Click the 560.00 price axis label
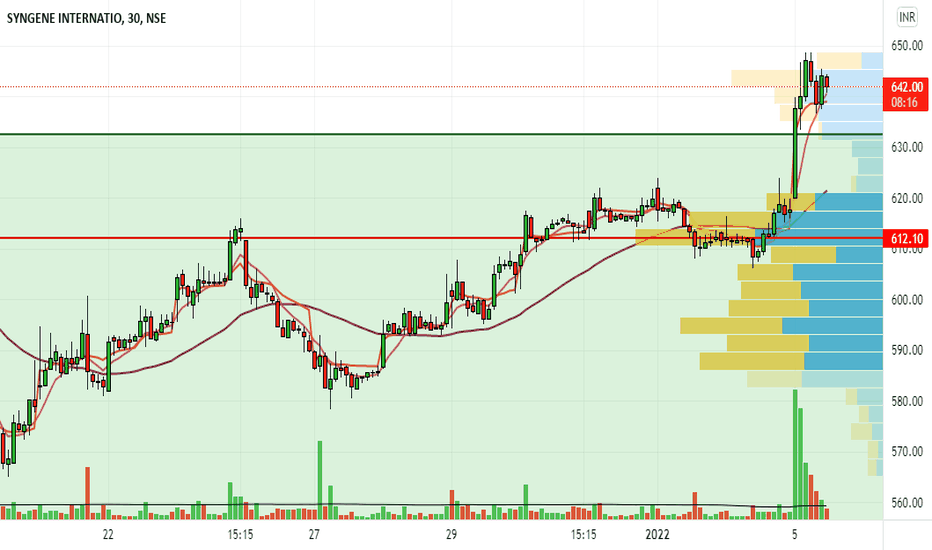Viewport: 932px width, 550px height. pyautogui.click(x=907, y=503)
